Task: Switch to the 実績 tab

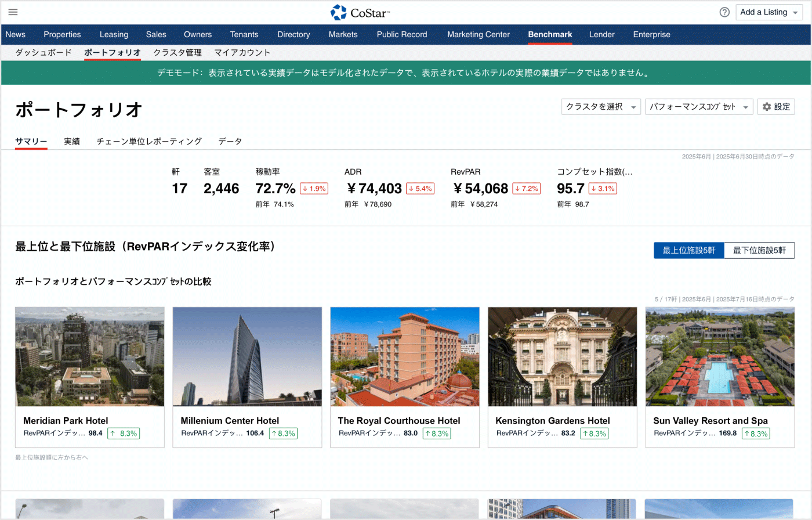Action: pos(72,141)
